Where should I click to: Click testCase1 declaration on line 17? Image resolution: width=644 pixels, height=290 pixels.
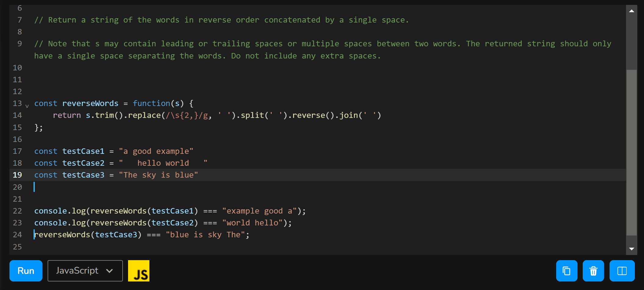pyautogui.click(x=83, y=151)
